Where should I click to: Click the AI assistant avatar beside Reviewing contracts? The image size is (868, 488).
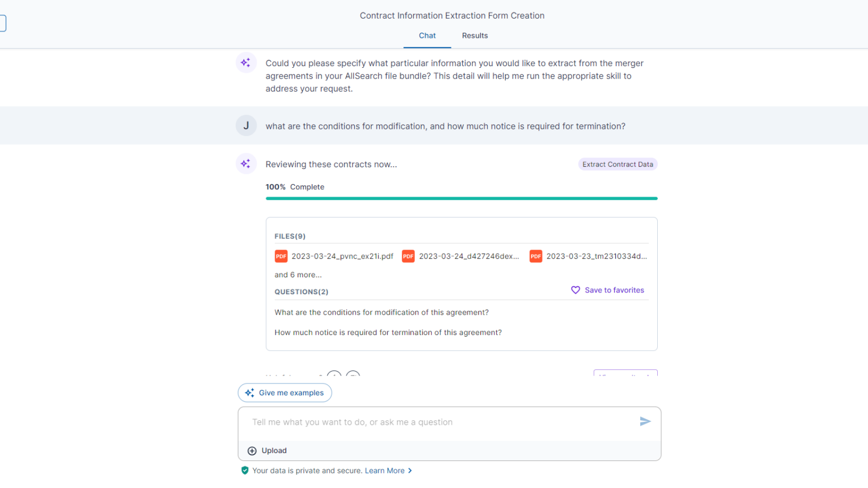(x=246, y=164)
